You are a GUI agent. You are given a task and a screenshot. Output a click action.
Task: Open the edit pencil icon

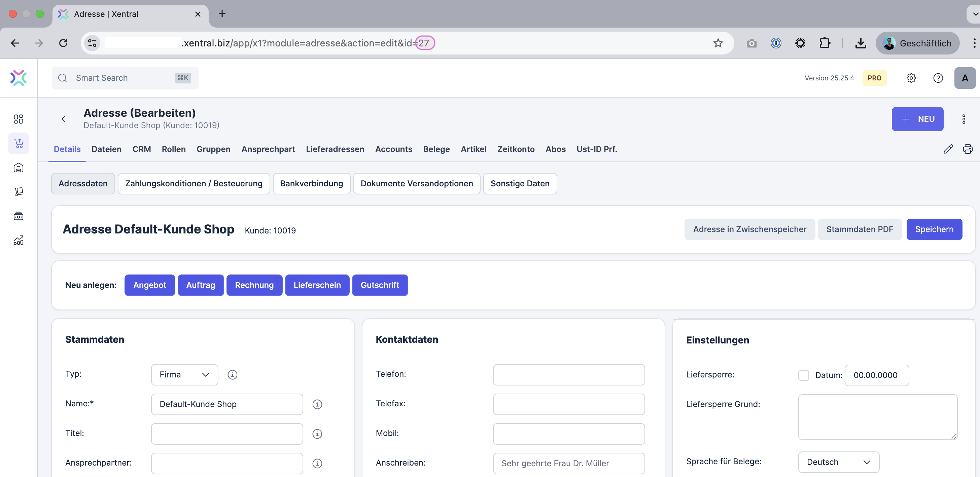[949, 149]
